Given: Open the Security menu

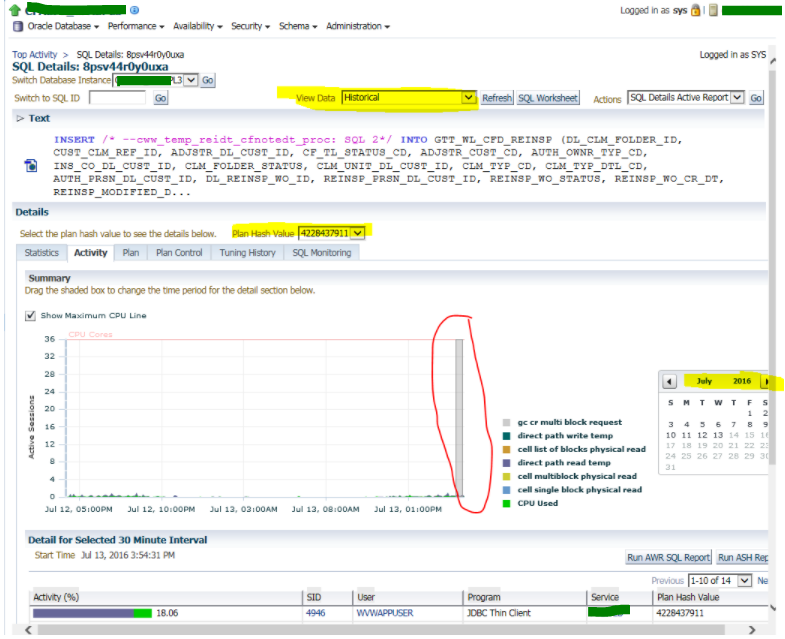Looking at the screenshot, I should tap(250, 26).
